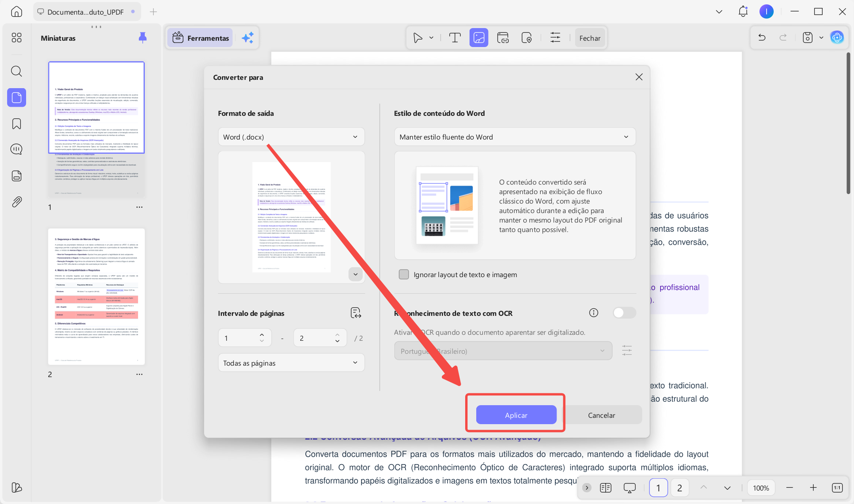This screenshot has height=504, width=854.
Task: Select the page 2 thumbnail
Action: point(96,296)
